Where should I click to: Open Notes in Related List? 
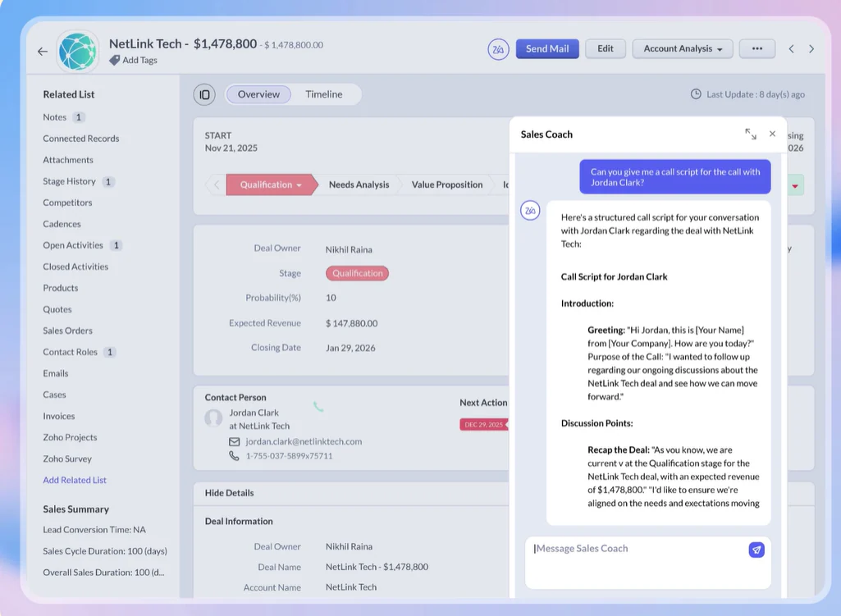click(x=55, y=116)
